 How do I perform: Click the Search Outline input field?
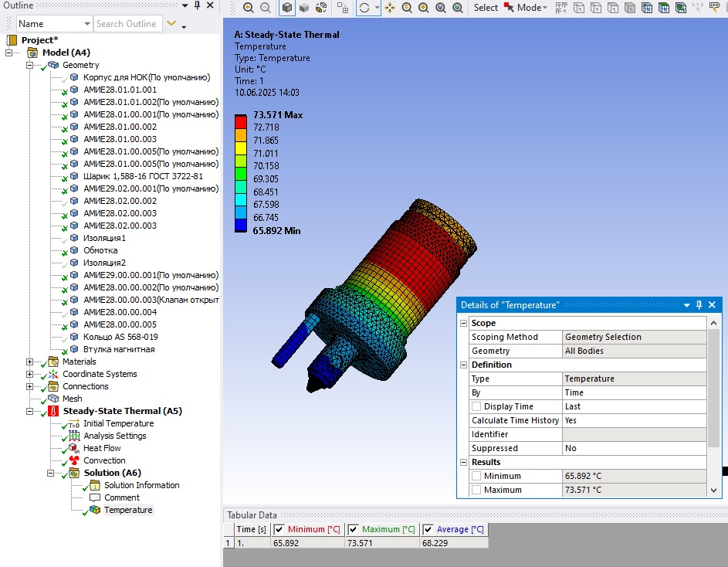point(128,24)
